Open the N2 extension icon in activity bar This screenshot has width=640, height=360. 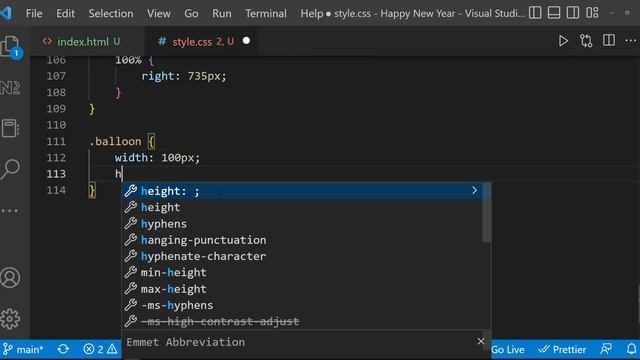click(10, 88)
